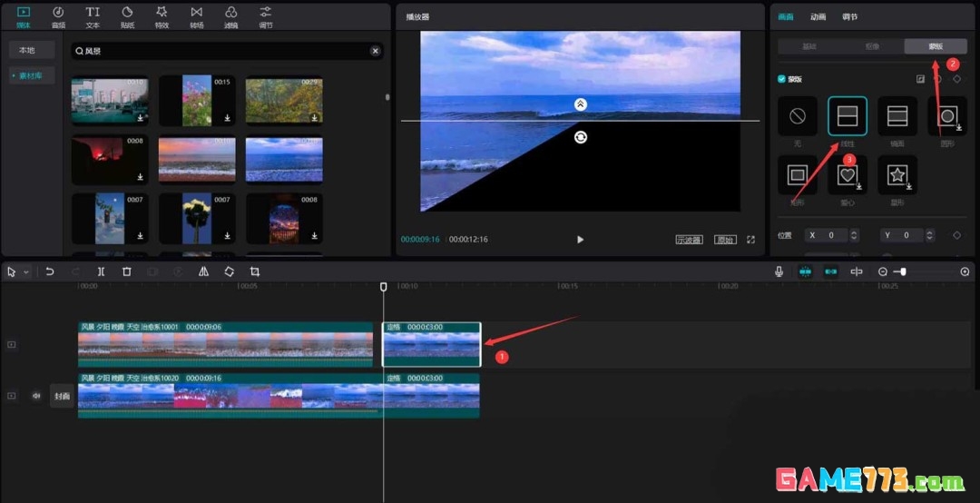Click the crop tool in timeline toolbar
This screenshot has height=503, width=980.
[255, 271]
